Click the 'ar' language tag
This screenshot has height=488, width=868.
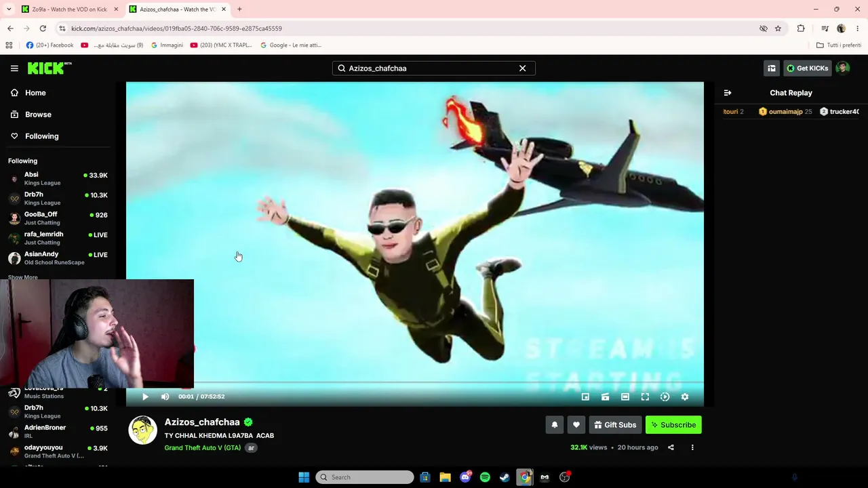pyautogui.click(x=251, y=447)
